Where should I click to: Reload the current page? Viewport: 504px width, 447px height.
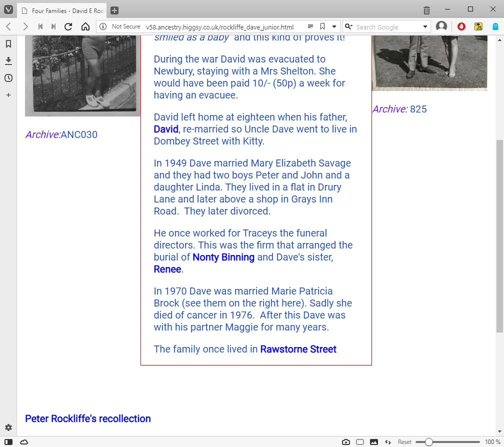(x=68, y=26)
